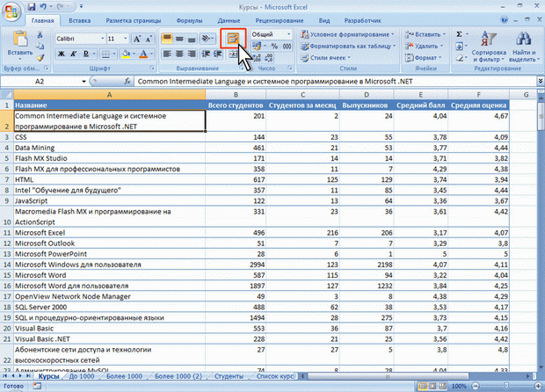Toggle bold (Ж) formatting
Image resolution: width=545 pixels, height=392 pixels.
point(62,54)
